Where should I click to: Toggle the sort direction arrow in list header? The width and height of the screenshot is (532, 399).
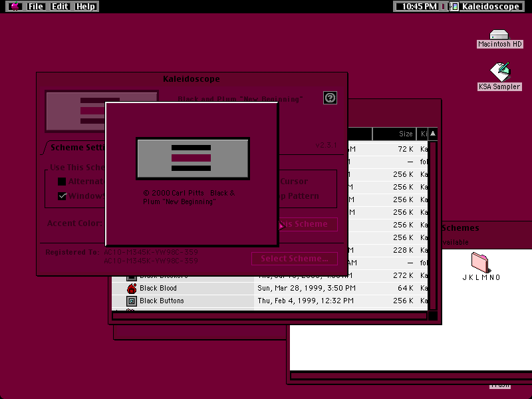pyautogui.click(x=433, y=134)
